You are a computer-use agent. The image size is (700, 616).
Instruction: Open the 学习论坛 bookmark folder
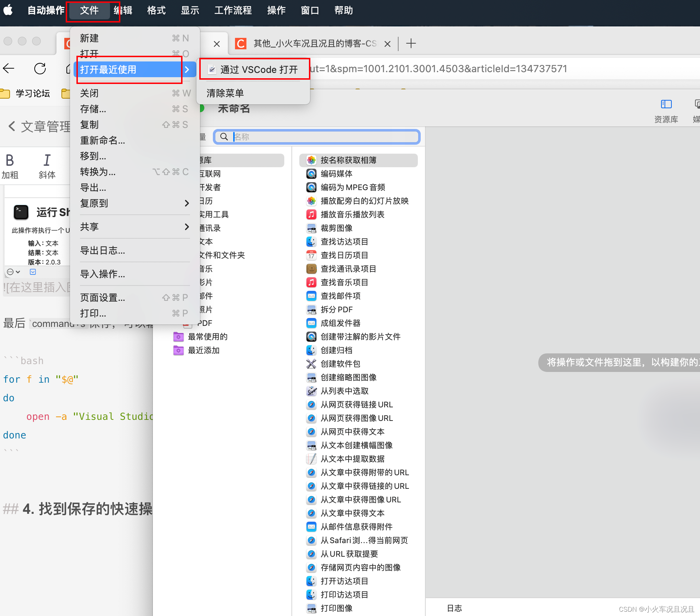26,94
